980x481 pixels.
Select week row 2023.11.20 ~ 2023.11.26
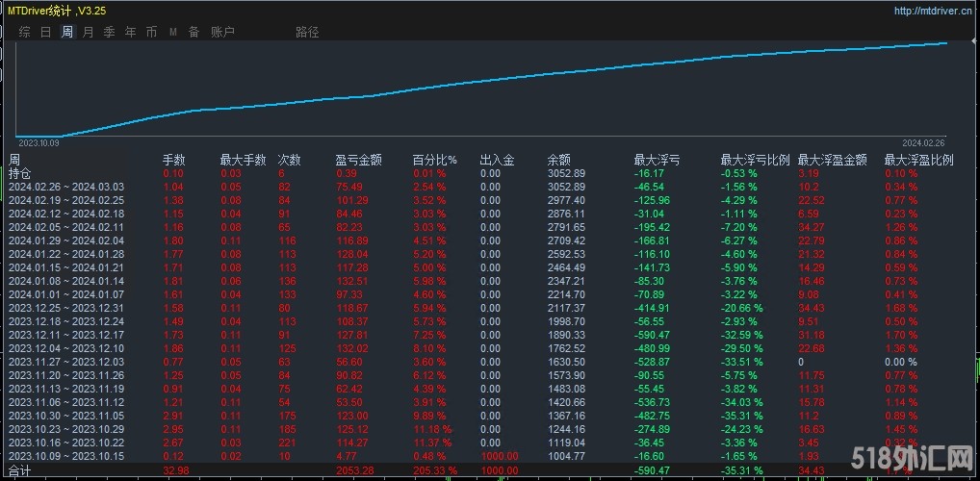click(x=66, y=375)
